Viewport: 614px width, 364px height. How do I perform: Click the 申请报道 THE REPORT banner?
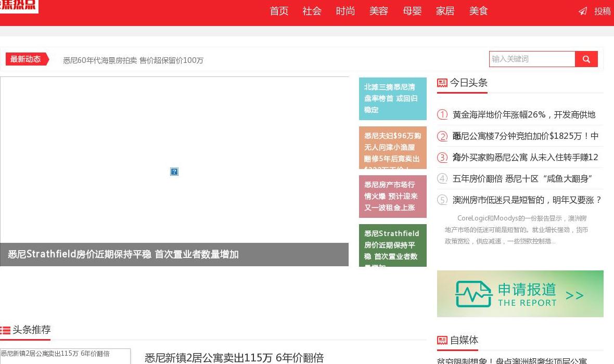(520, 294)
